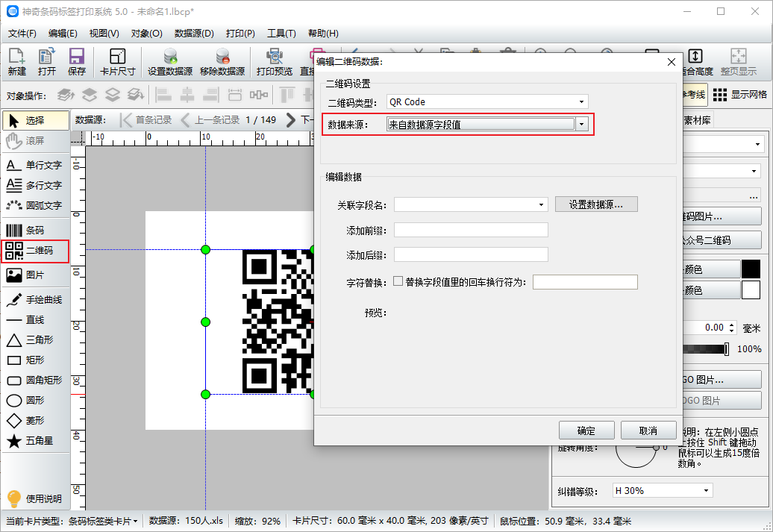
Task: Select the 图片 image tool
Action: (36, 275)
